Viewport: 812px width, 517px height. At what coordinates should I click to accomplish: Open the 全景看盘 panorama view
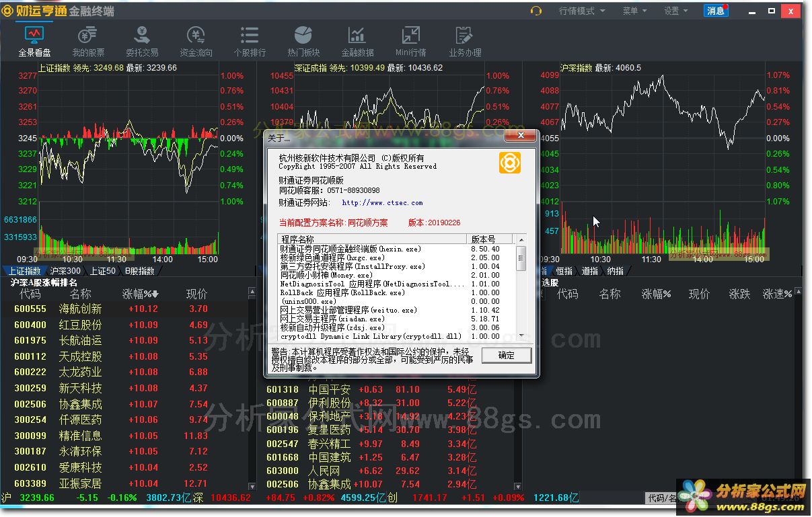point(34,42)
